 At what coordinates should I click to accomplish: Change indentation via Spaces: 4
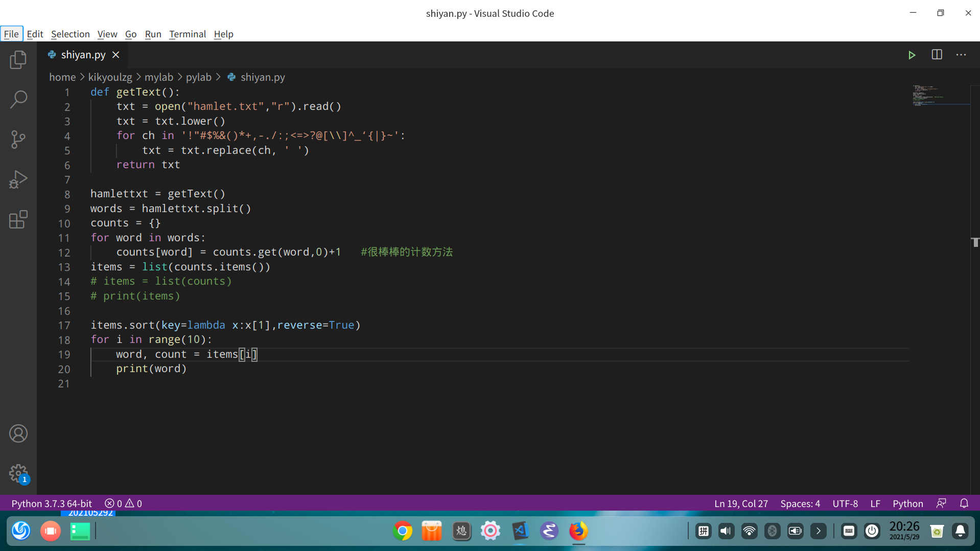(800, 503)
